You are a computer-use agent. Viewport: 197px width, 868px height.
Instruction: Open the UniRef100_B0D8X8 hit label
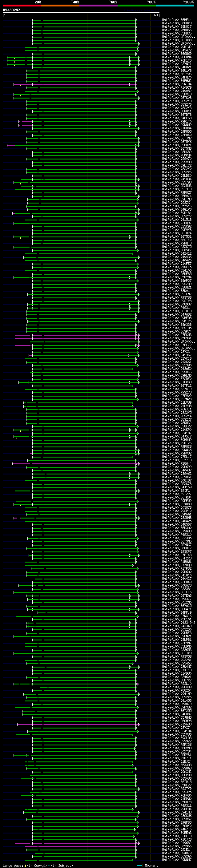(x=177, y=23)
